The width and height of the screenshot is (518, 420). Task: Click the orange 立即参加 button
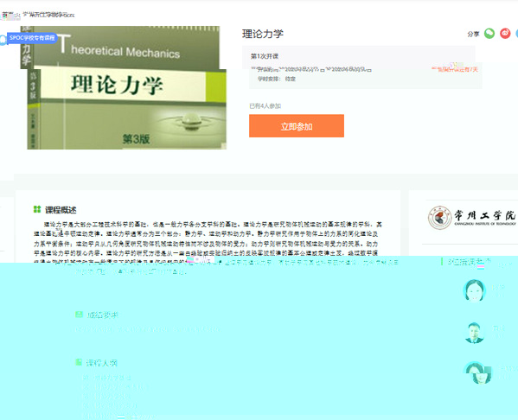coord(297,126)
